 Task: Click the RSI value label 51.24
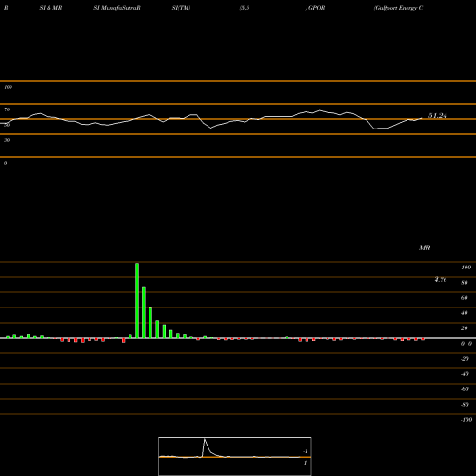tap(438, 116)
